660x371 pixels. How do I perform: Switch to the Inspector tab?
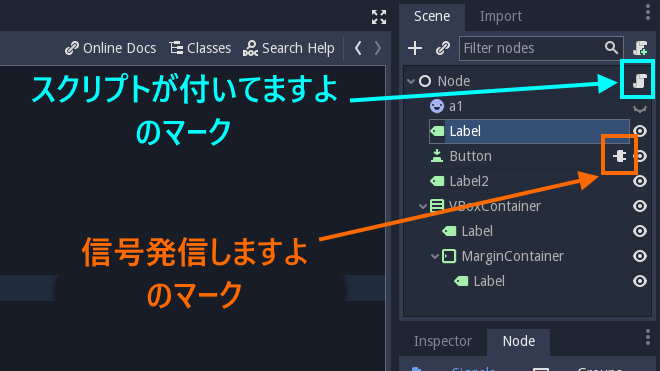(442, 341)
